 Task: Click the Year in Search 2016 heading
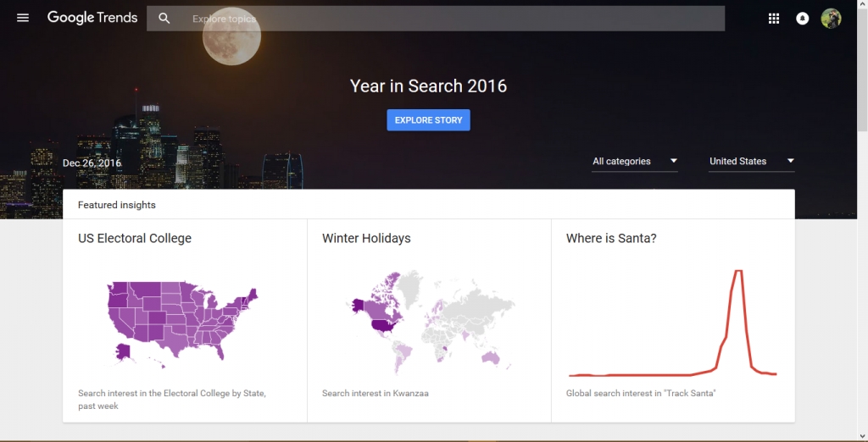click(428, 86)
